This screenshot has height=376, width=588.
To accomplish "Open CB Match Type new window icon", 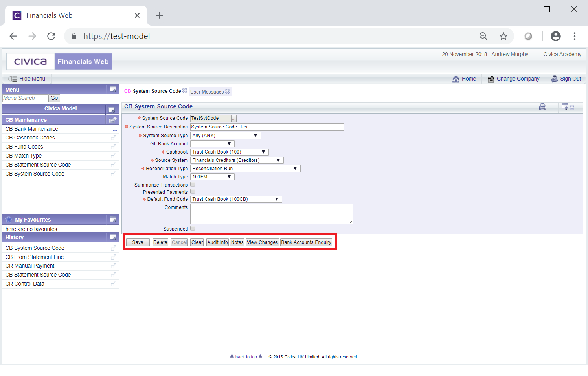I will click(113, 156).
